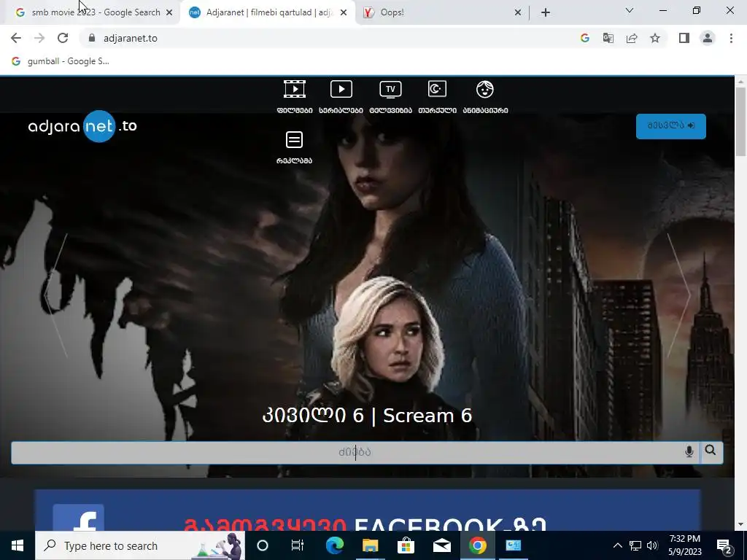The width and height of the screenshot is (747, 560).
Task: Click the address bar showing adjaranet.to
Action: pos(329,38)
